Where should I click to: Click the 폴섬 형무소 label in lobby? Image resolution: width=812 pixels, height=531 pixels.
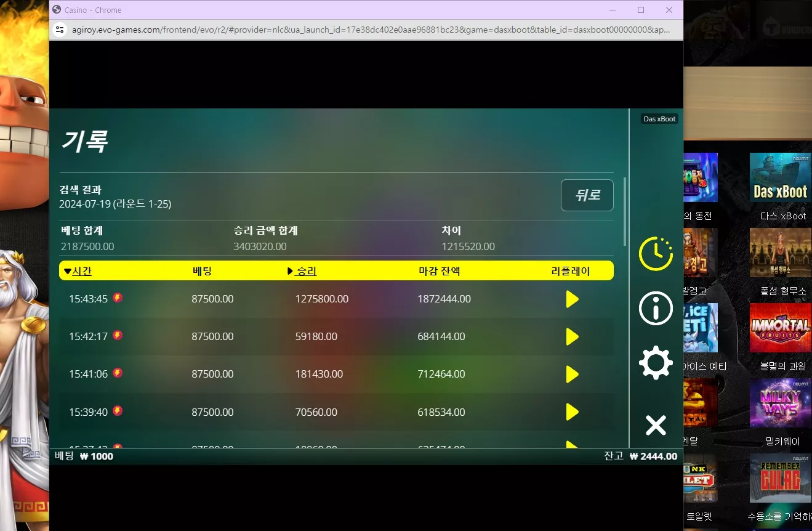coord(783,291)
